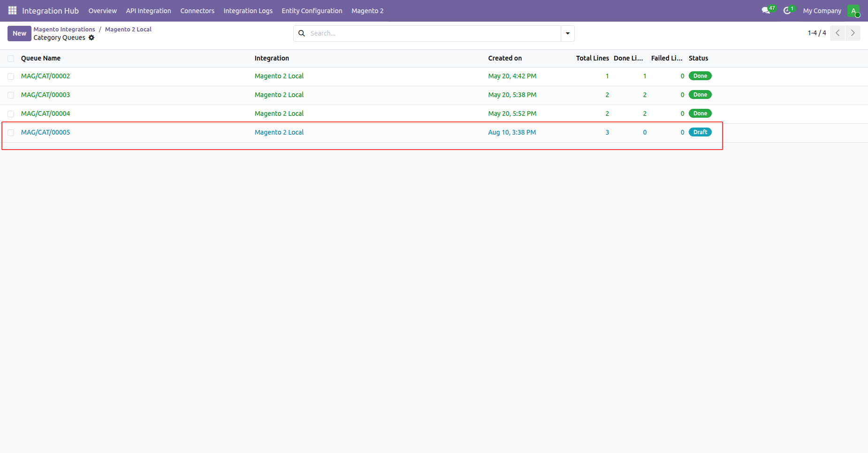Go to the previous page arrow
Image resolution: width=868 pixels, height=453 pixels.
(x=838, y=33)
